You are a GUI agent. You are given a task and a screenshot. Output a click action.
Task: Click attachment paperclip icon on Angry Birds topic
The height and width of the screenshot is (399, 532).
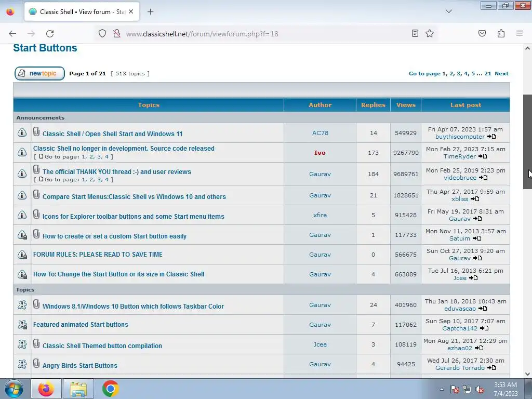tap(36, 363)
